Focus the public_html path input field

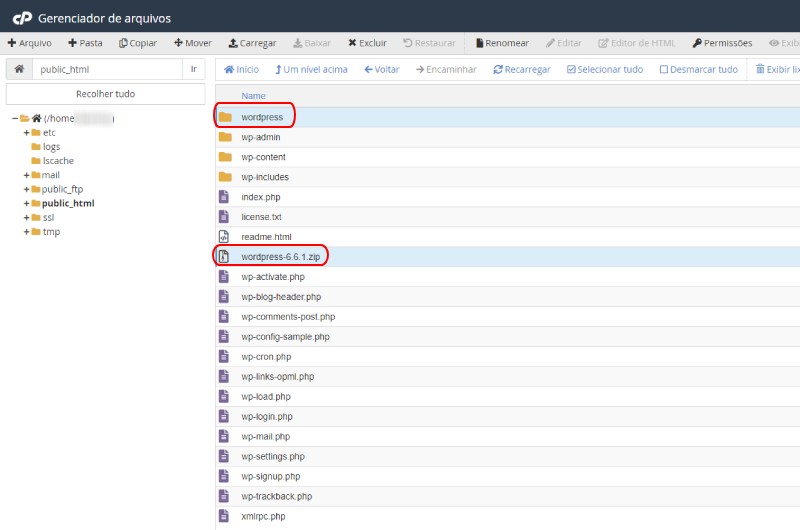pos(107,69)
